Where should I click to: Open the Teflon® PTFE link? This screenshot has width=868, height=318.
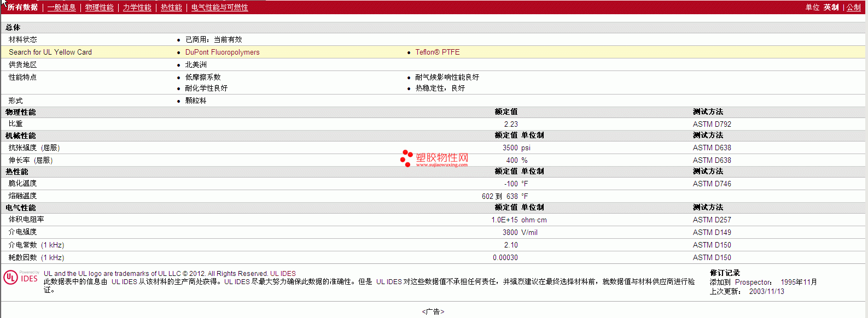point(438,52)
